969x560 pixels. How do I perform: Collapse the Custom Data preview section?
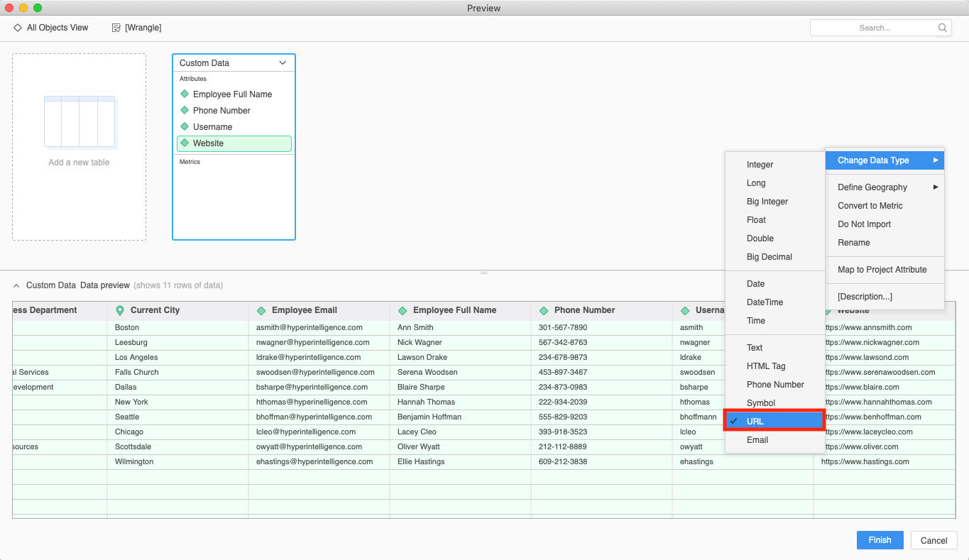17,285
